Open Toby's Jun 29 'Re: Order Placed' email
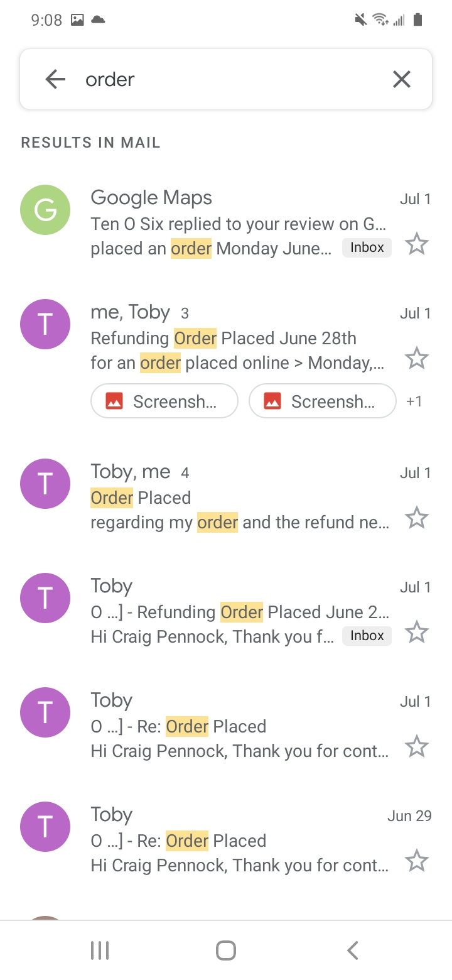This screenshot has height=980, width=452. click(239, 841)
